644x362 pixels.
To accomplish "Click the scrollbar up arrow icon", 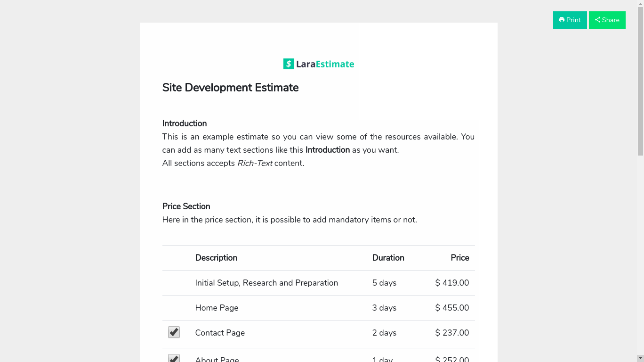I will [640, 4].
